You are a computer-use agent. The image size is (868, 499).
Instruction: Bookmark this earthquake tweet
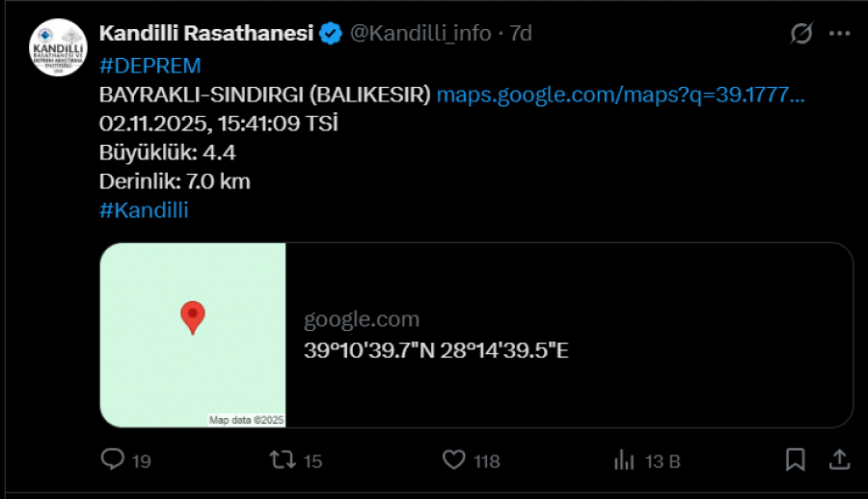coord(795,459)
